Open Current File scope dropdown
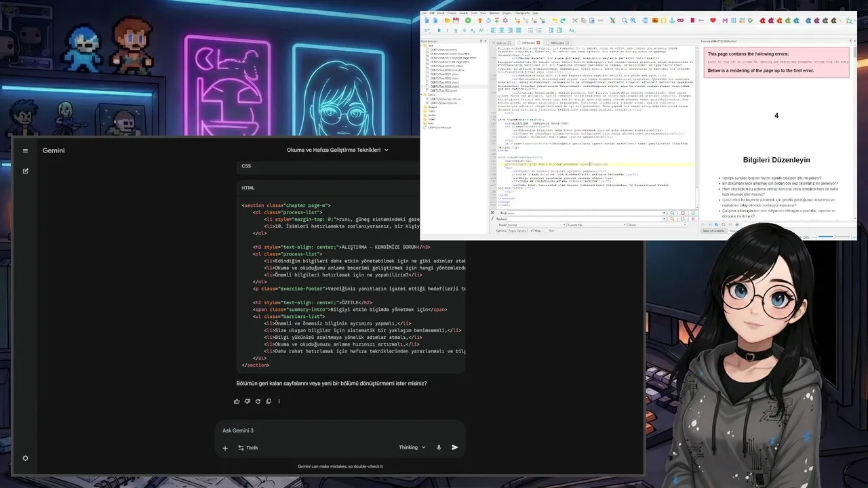The image size is (868, 488). 597,224
